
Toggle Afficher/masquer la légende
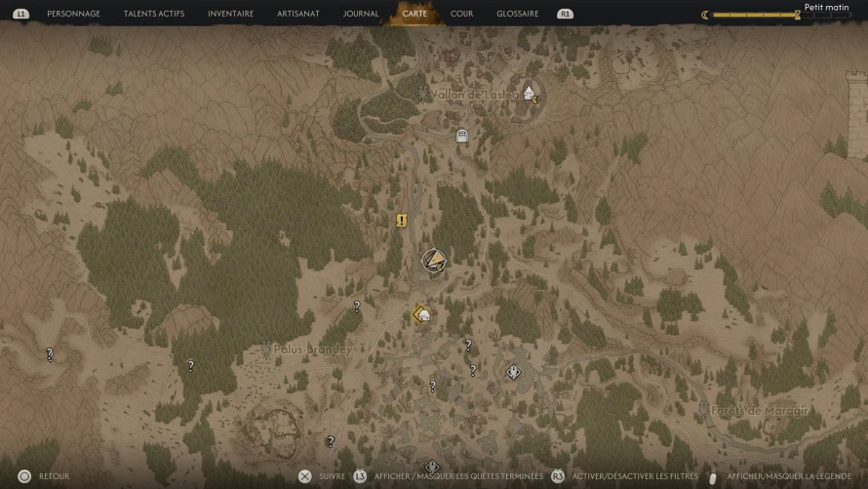[789, 476]
